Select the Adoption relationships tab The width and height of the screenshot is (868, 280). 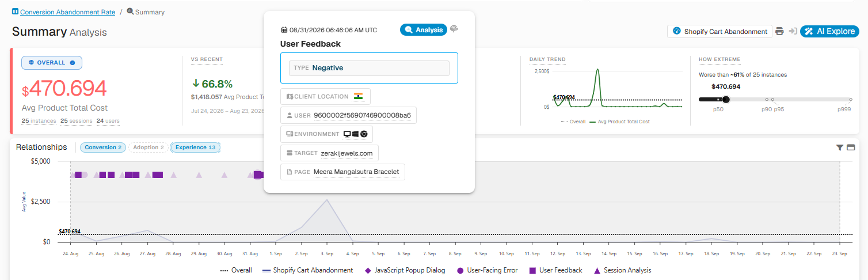click(x=149, y=147)
